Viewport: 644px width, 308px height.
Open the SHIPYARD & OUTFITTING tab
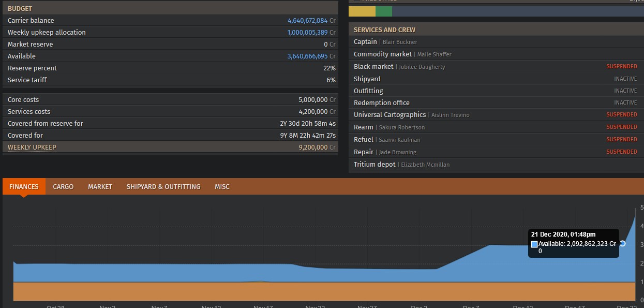tap(163, 186)
